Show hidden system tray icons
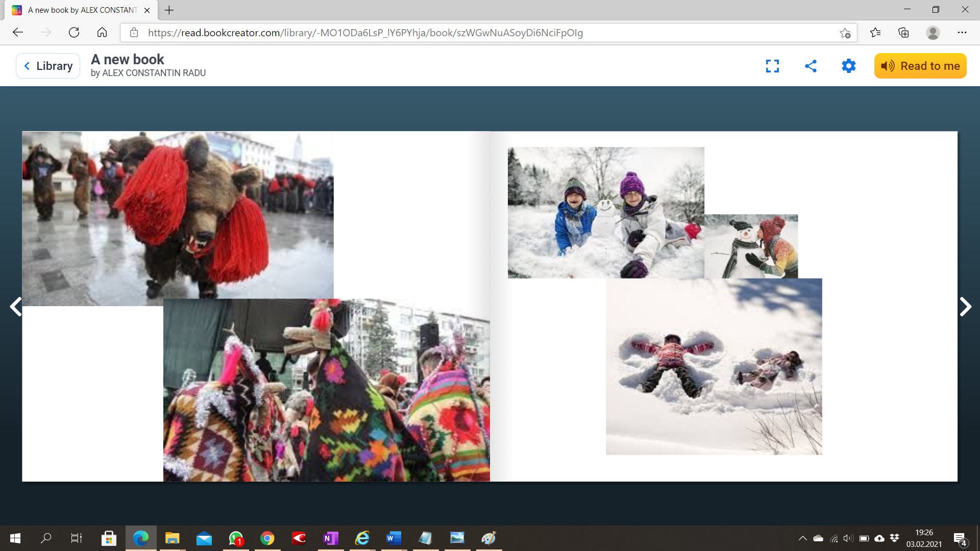Image resolution: width=980 pixels, height=551 pixels. pyautogui.click(x=802, y=538)
